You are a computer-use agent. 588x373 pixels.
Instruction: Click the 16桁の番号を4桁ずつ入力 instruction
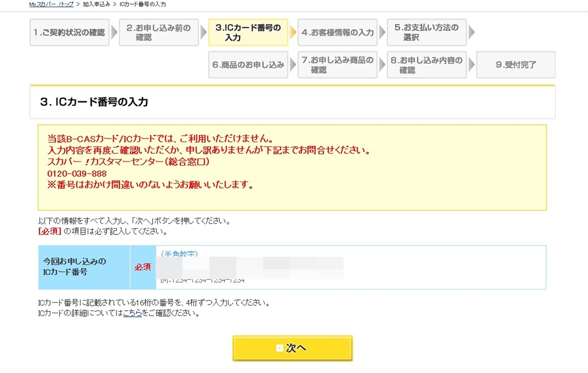click(154, 303)
